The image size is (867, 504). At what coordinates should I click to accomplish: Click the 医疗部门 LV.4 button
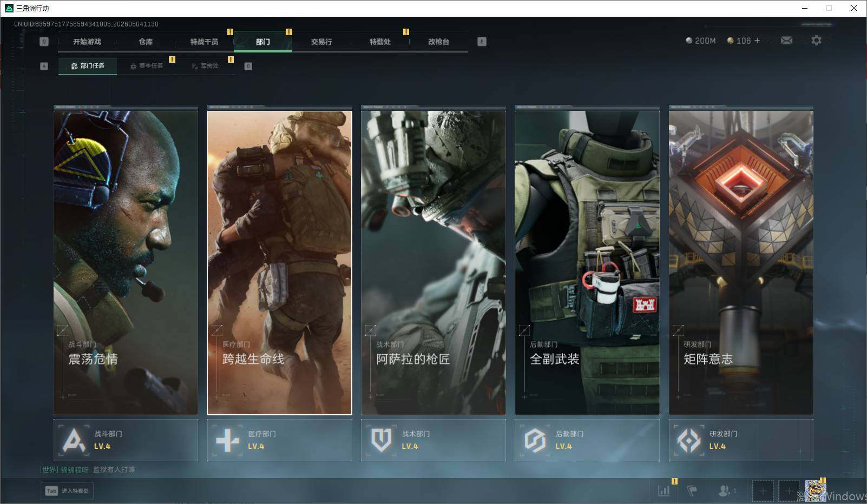pos(280,440)
